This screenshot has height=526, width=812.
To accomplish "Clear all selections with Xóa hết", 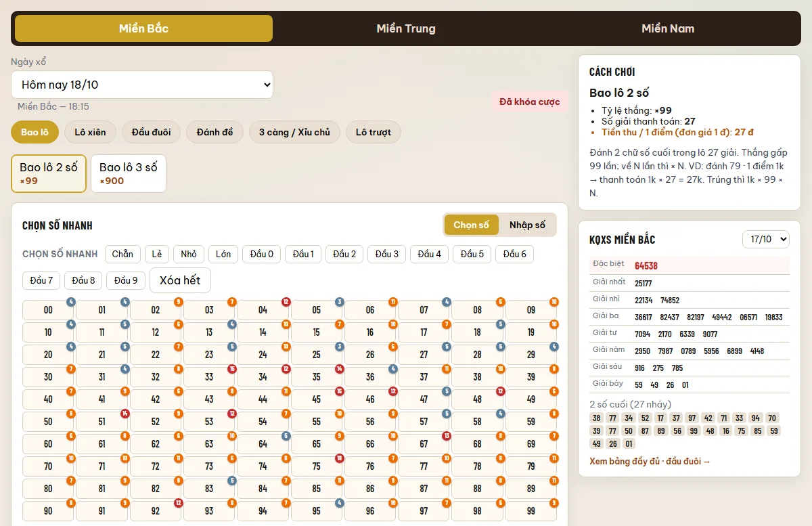I will (x=180, y=280).
